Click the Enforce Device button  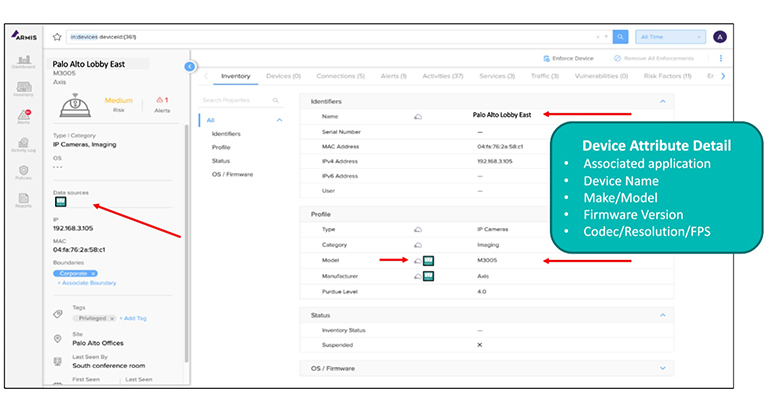(568, 58)
